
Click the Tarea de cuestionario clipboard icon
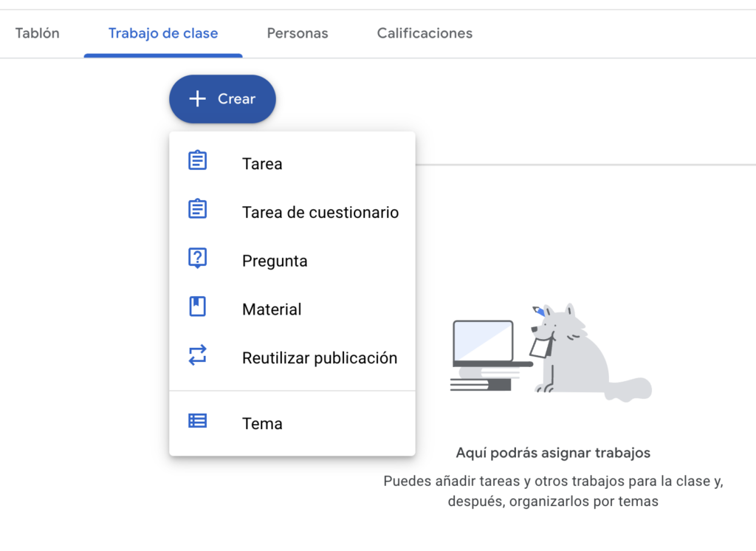pyautogui.click(x=197, y=208)
